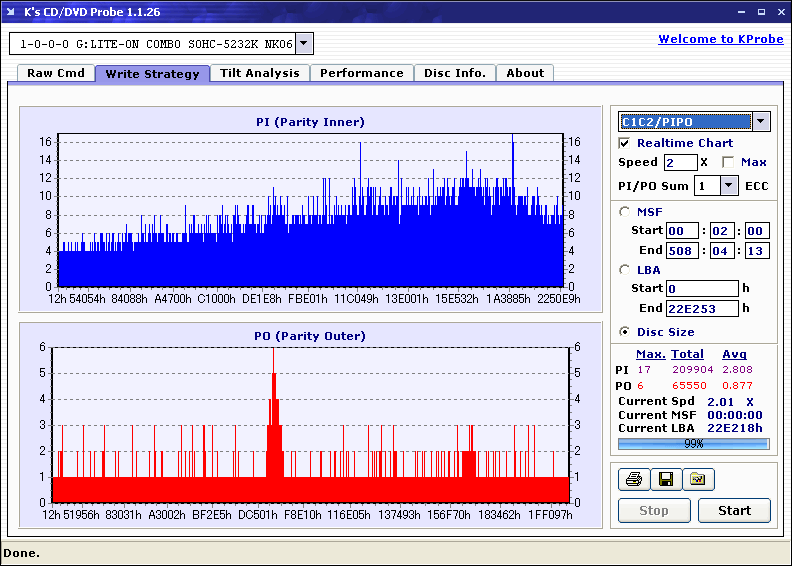Viewport: 792px width, 566px height.
Task: Select the Disc Size radio button
Action: 625,332
